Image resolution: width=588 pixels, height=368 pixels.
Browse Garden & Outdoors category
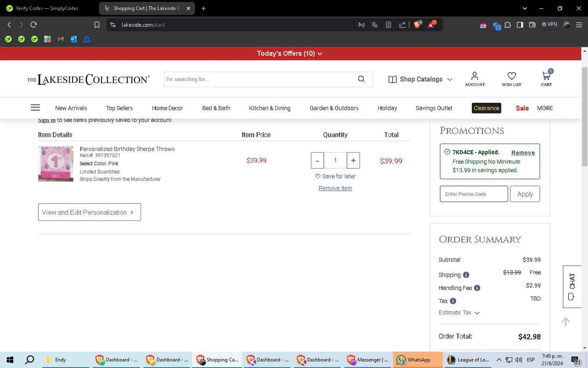click(334, 108)
